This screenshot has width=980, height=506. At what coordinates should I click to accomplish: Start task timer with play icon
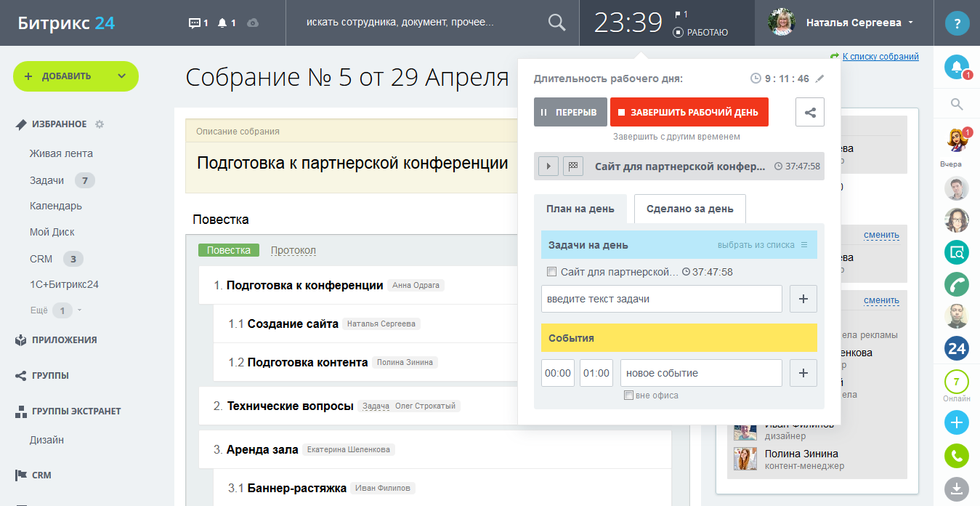(548, 166)
